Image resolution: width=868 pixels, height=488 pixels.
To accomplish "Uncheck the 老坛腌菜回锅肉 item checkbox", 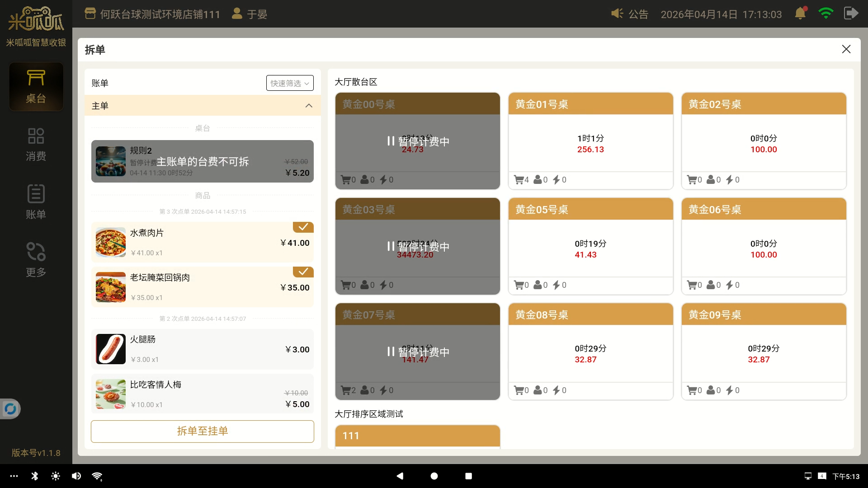I will click(x=303, y=272).
